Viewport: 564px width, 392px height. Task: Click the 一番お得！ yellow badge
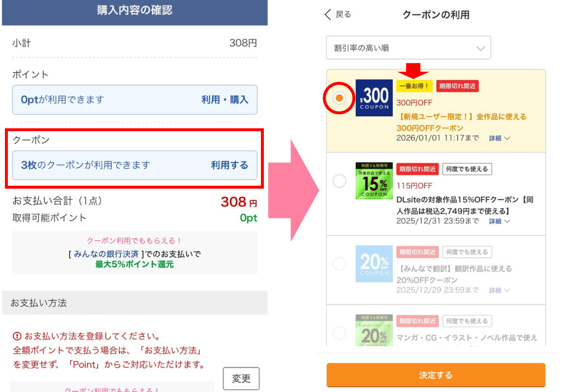click(x=414, y=86)
